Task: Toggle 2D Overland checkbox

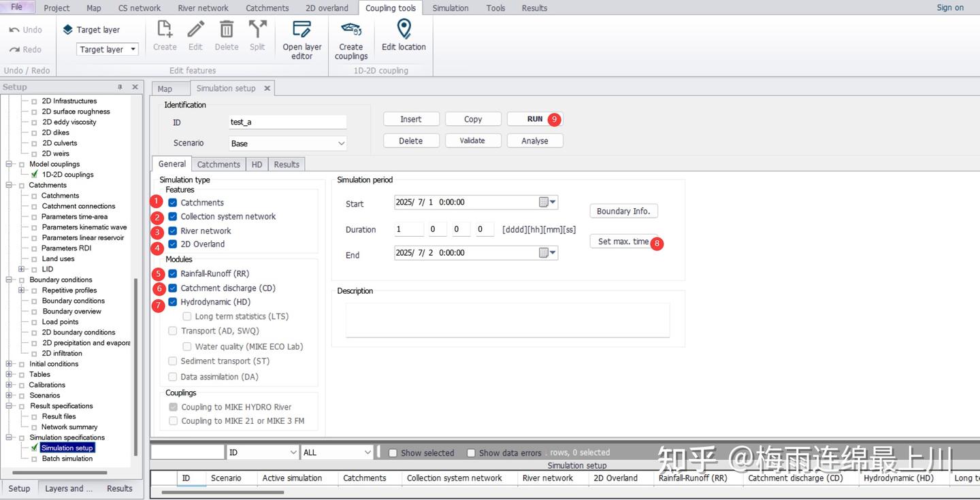Action: coord(173,244)
